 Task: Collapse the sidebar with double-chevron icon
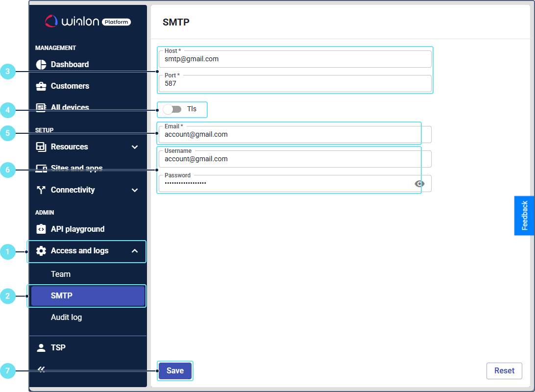41,369
